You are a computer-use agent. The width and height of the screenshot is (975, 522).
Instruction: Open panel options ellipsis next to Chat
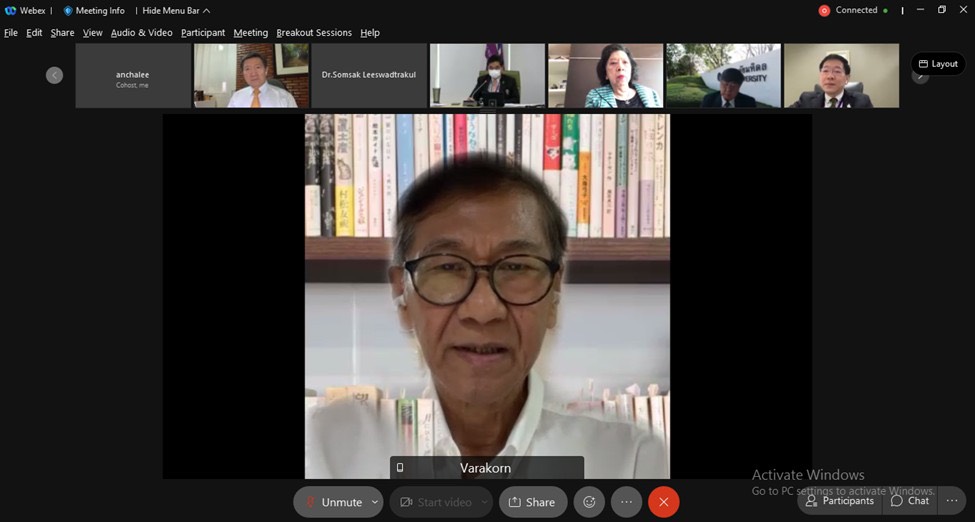coord(951,501)
